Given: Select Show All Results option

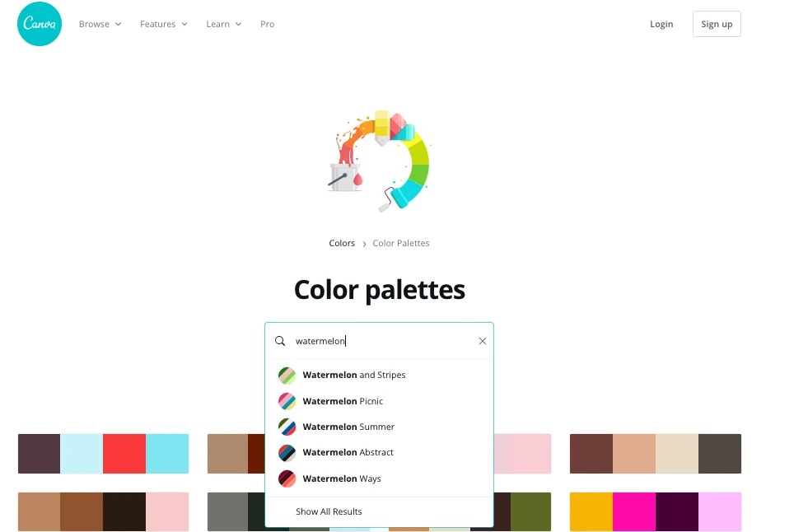Looking at the screenshot, I should pos(329,511).
